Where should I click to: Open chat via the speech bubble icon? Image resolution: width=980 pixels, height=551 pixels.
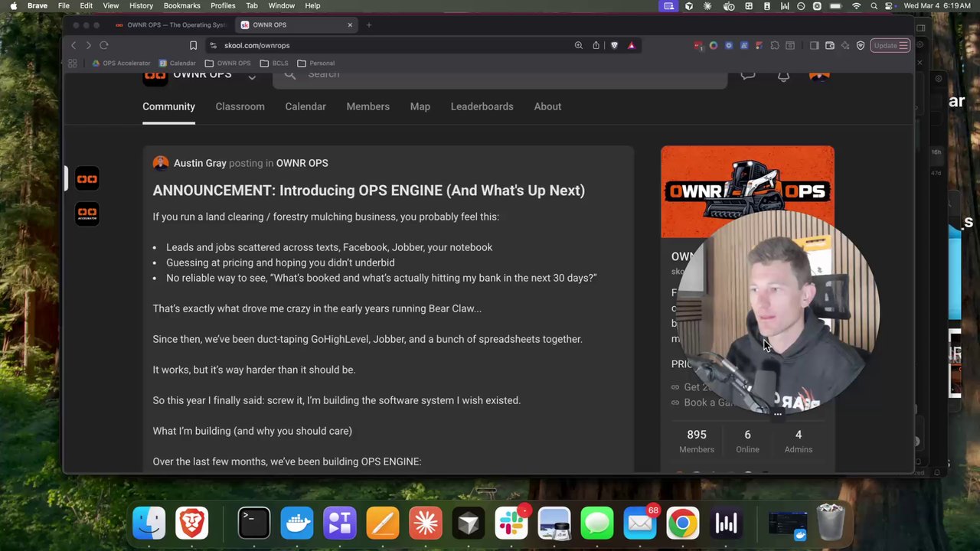(748, 74)
